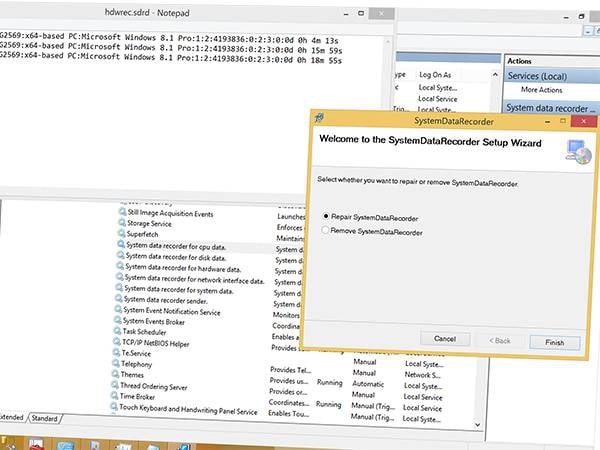Click gear icon of disk data recorder service
This screenshot has height=450, width=600.
click(121, 255)
